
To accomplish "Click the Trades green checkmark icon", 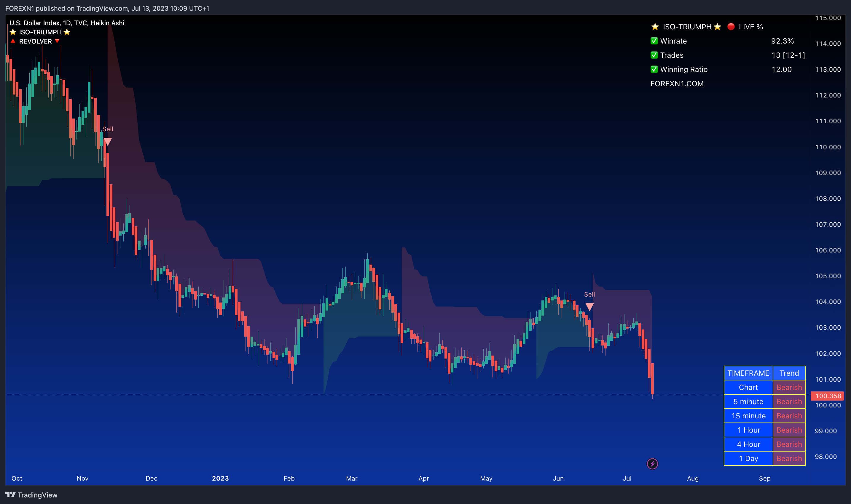I will (x=654, y=55).
